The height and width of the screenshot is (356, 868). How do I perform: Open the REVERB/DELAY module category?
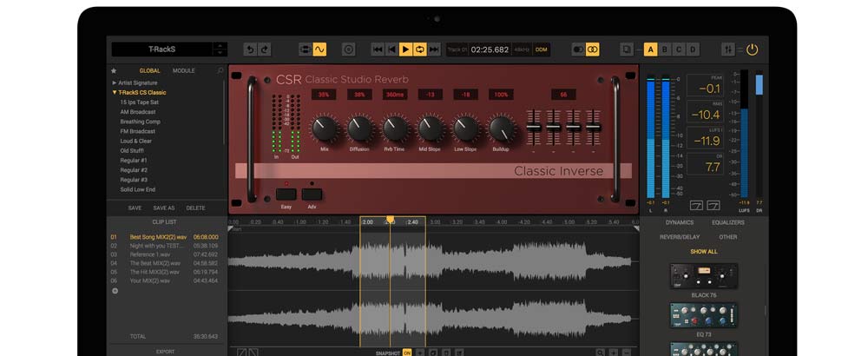click(680, 237)
